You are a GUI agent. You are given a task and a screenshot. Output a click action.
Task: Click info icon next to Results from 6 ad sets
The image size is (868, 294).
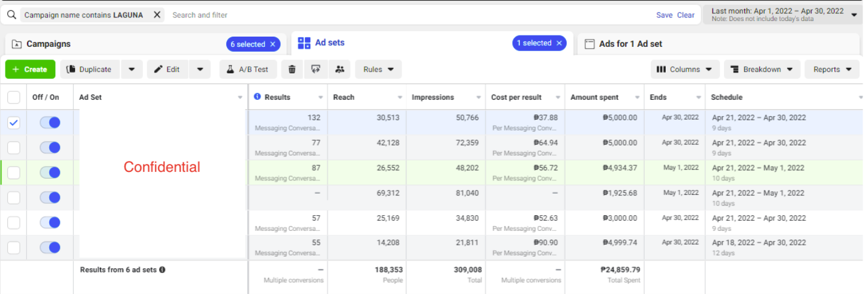(x=162, y=270)
